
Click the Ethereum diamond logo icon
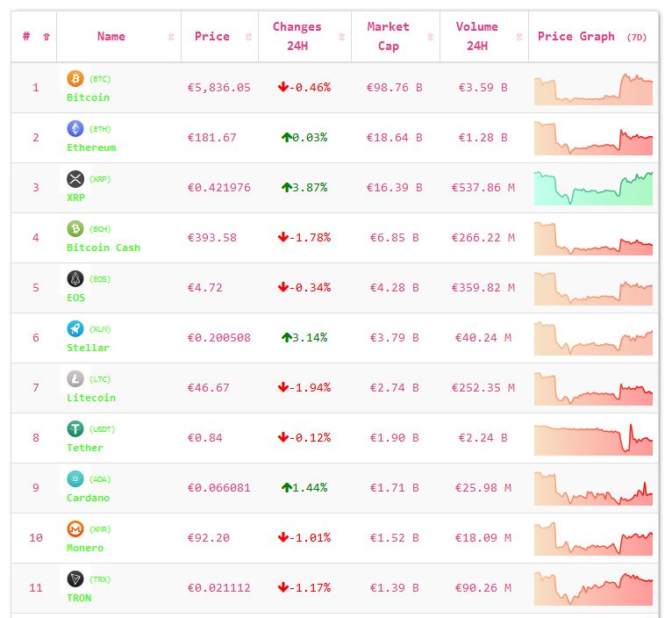tap(75, 128)
